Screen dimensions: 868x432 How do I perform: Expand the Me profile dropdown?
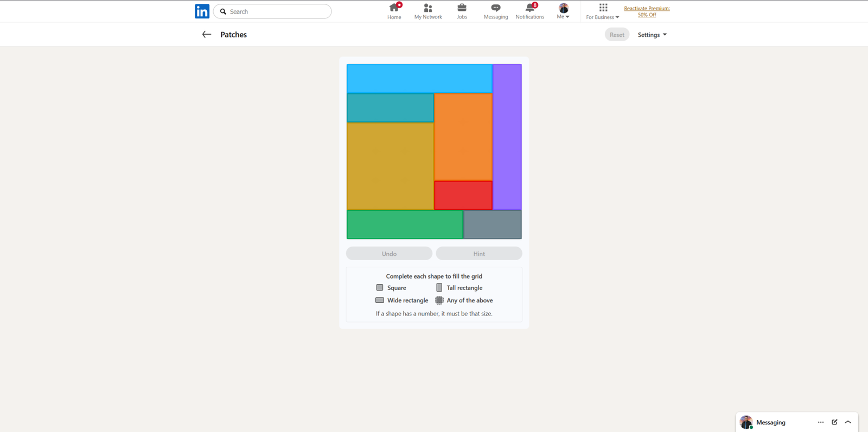(x=563, y=11)
